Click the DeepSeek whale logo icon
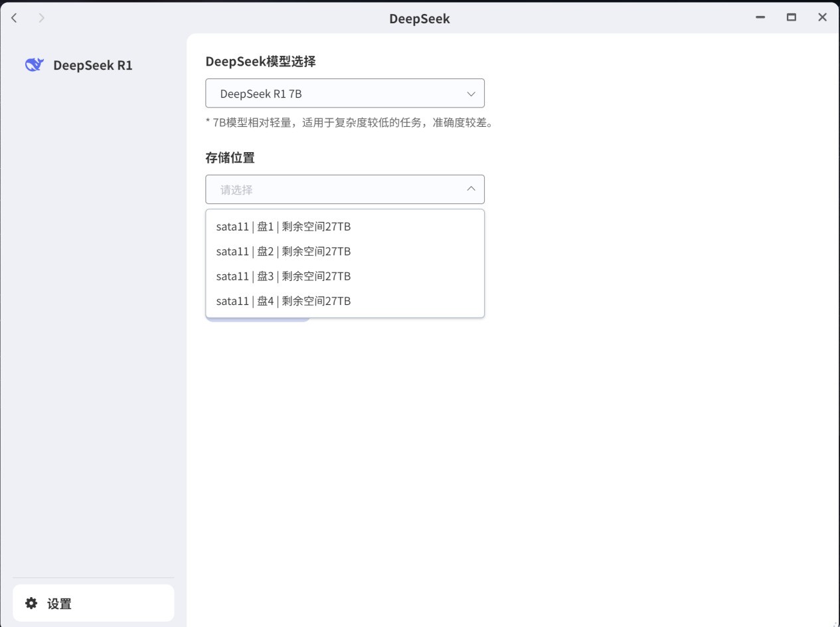This screenshot has height=627, width=840. pyautogui.click(x=34, y=65)
